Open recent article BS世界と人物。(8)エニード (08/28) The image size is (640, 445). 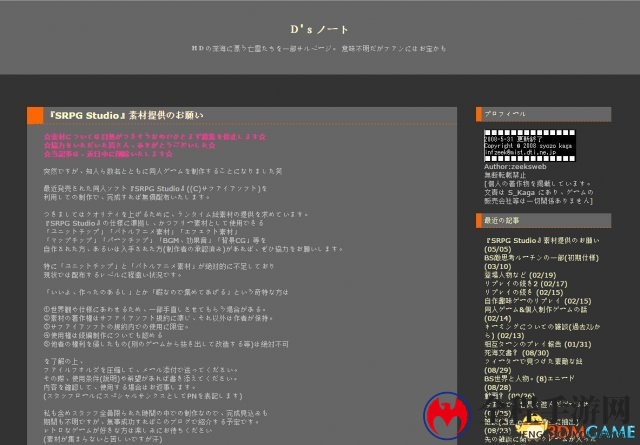tap(529, 383)
